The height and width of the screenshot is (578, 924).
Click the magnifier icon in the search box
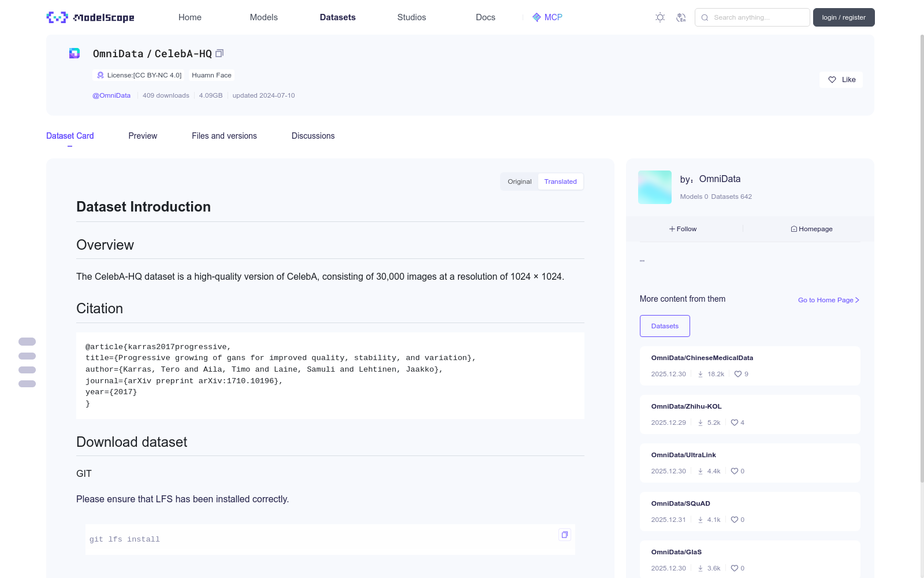tap(705, 17)
